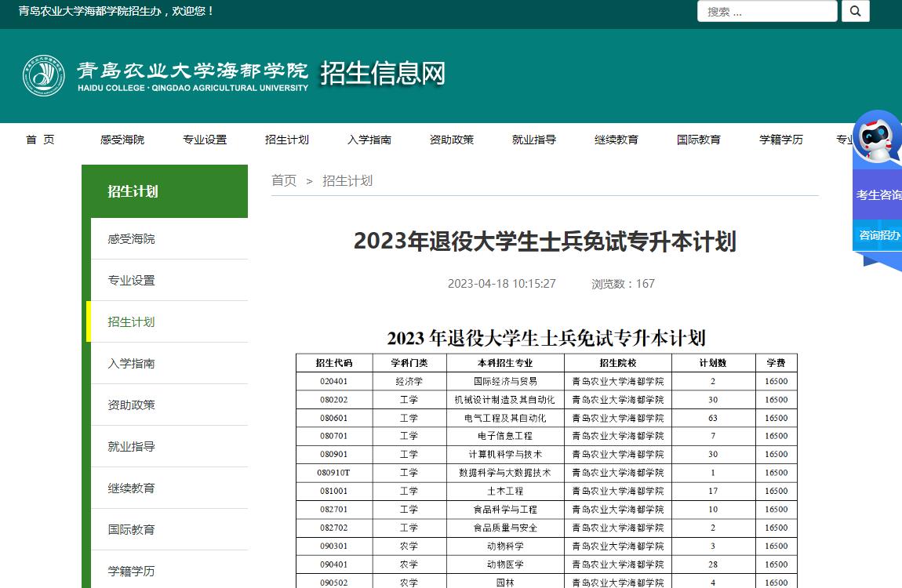
Task: Click the 考生咨询 floating button
Action: [x=878, y=195]
